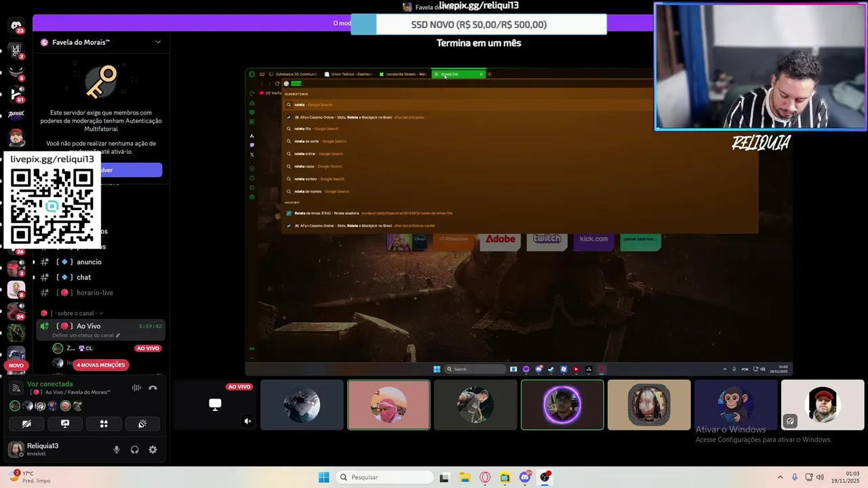The width and height of the screenshot is (868, 488).
Task: Edit channel status pencil icon
Action: point(117,335)
